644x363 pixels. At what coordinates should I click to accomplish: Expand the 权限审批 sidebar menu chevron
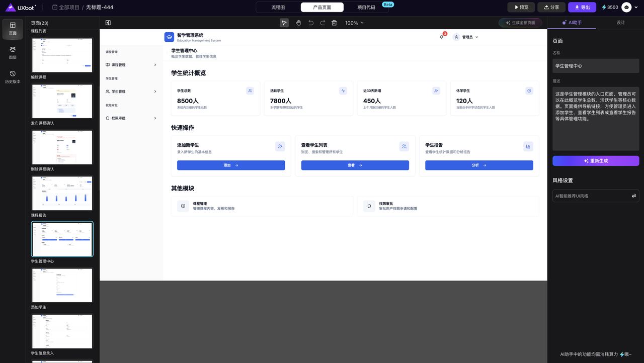tap(155, 118)
